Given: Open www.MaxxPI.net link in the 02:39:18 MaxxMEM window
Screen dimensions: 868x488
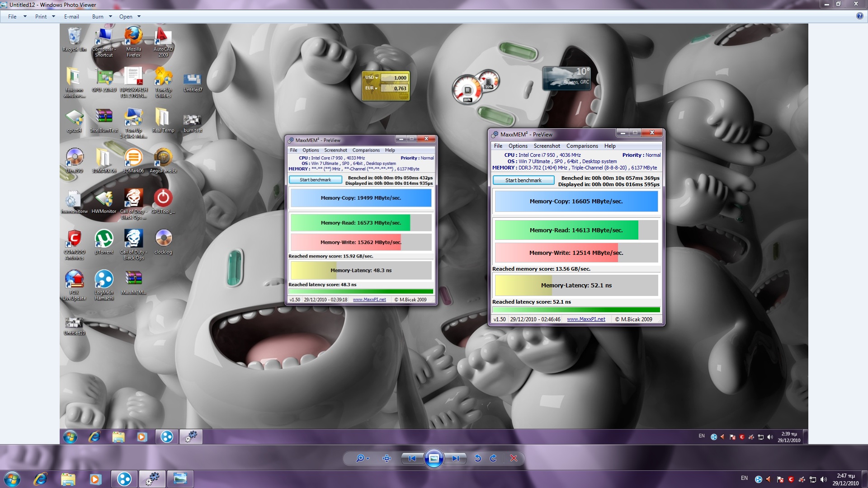Looking at the screenshot, I should pos(369,300).
